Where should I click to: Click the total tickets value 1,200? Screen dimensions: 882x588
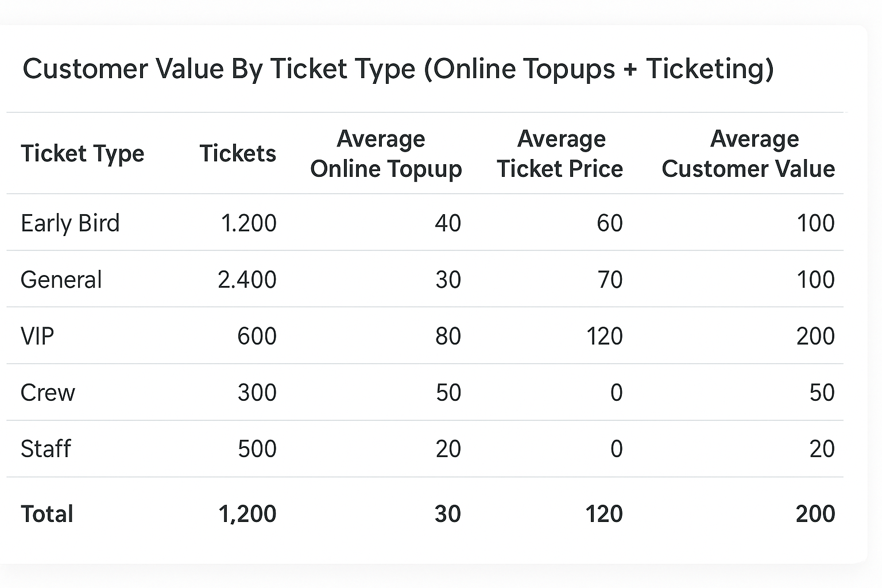pyautogui.click(x=247, y=514)
